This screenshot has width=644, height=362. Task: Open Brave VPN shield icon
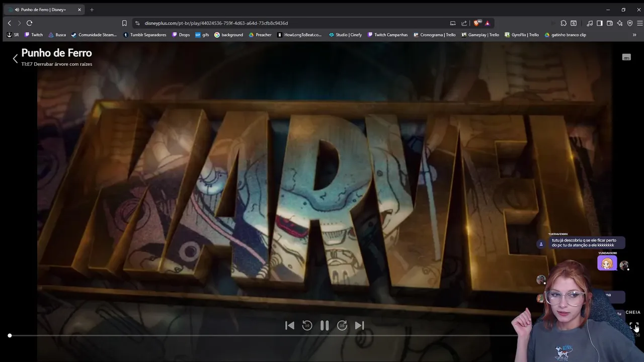[x=630, y=23]
